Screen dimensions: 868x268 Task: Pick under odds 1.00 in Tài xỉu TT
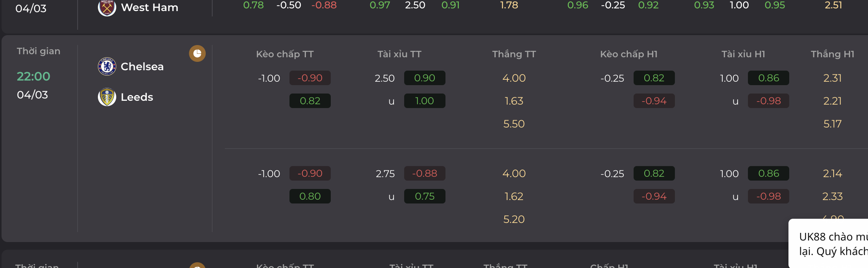click(x=425, y=101)
